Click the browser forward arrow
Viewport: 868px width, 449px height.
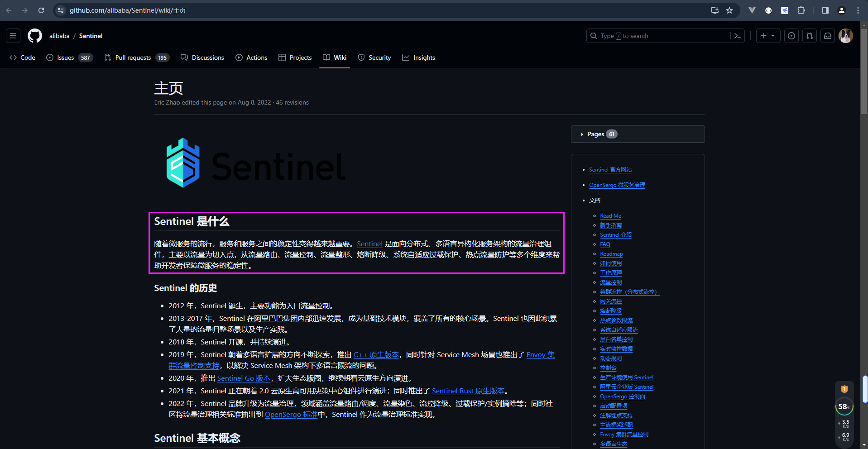coord(25,10)
